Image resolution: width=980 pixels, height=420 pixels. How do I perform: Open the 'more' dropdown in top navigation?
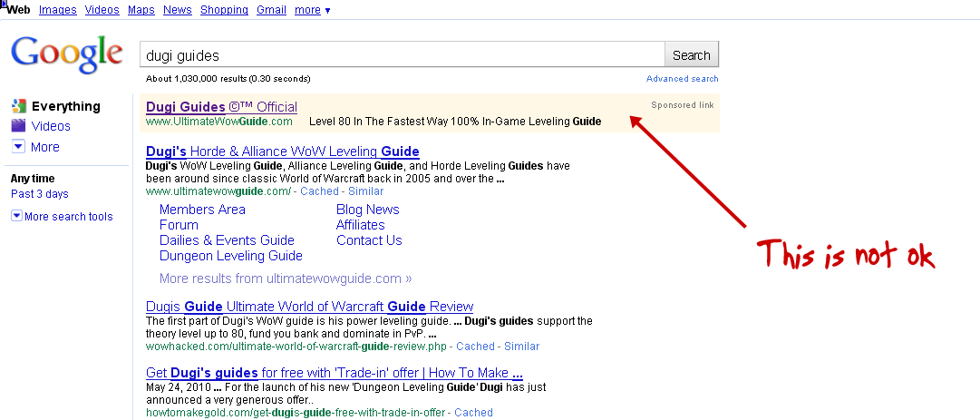click(313, 10)
